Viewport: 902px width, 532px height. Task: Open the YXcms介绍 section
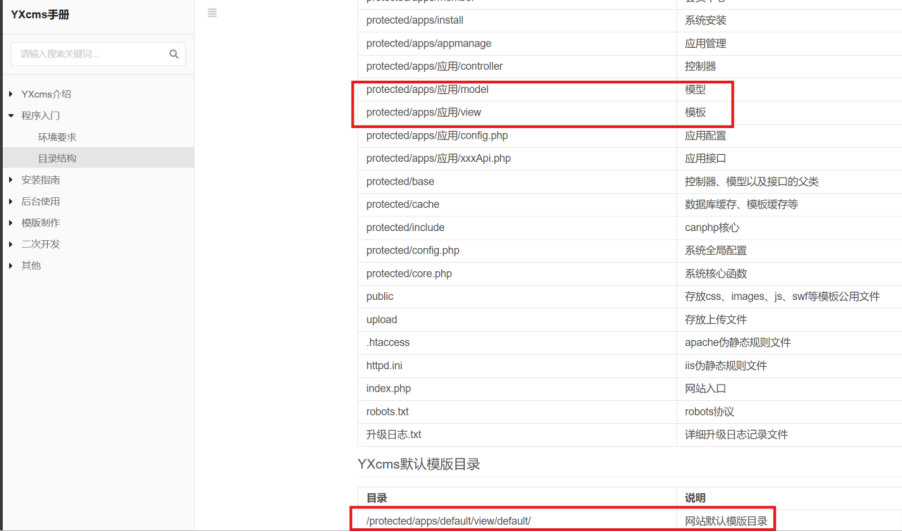(x=46, y=94)
